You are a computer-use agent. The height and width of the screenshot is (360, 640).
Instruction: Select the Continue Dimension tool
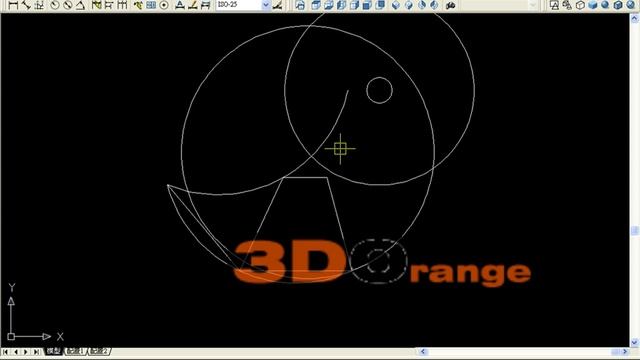122,5
